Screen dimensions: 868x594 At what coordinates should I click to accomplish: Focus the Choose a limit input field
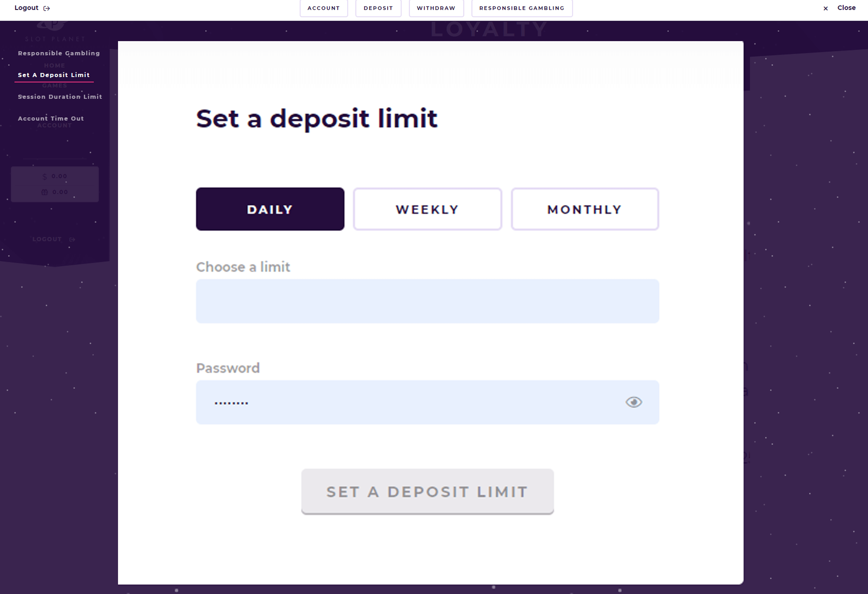click(x=427, y=301)
